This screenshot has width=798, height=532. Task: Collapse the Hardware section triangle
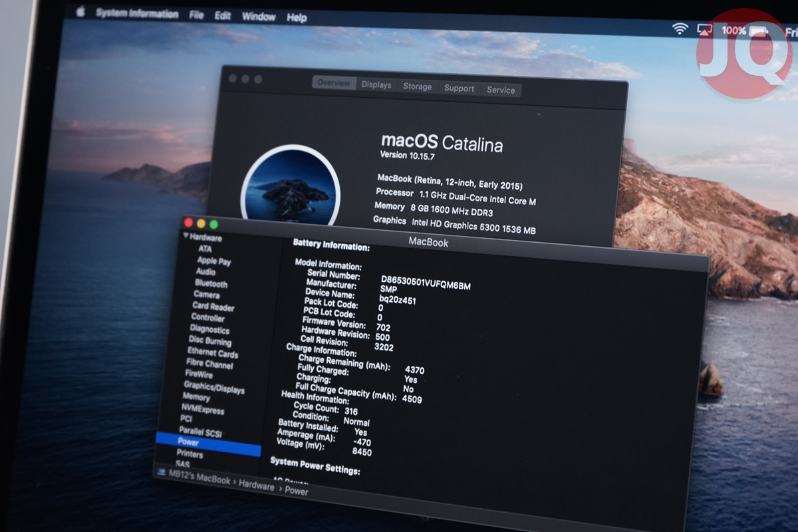click(x=187, y=236)
